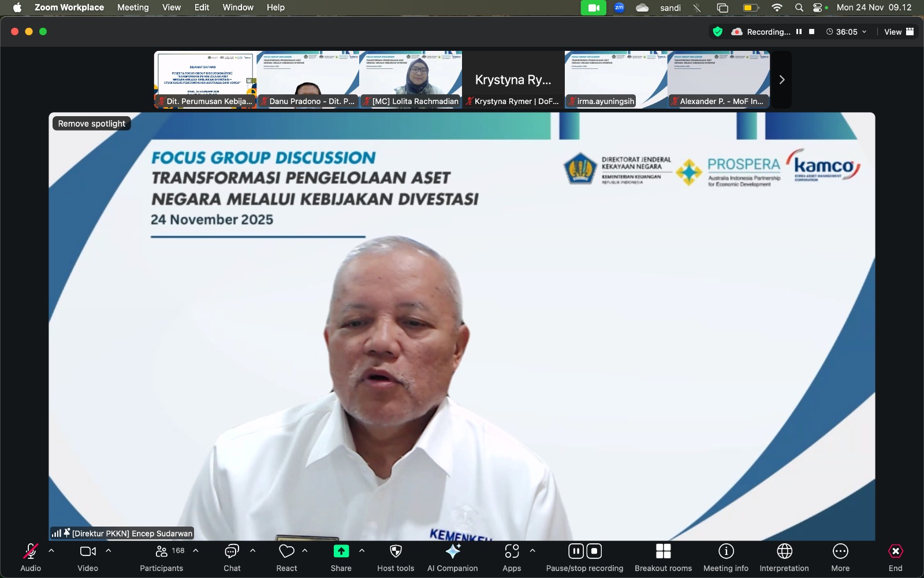The width and height of the screenshot is (924, 578).
Task: Open the Apps panel
Action: [512, 552]
